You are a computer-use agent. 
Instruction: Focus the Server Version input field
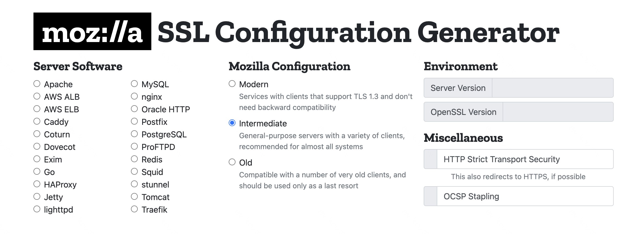tap(553, 88)
